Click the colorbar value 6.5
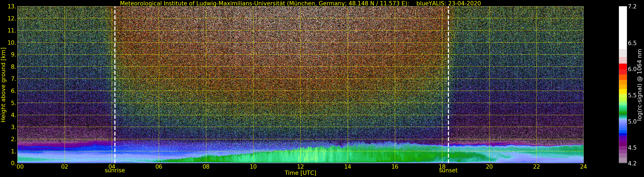Viewport: 644px width, 177px height. [632, 43]
